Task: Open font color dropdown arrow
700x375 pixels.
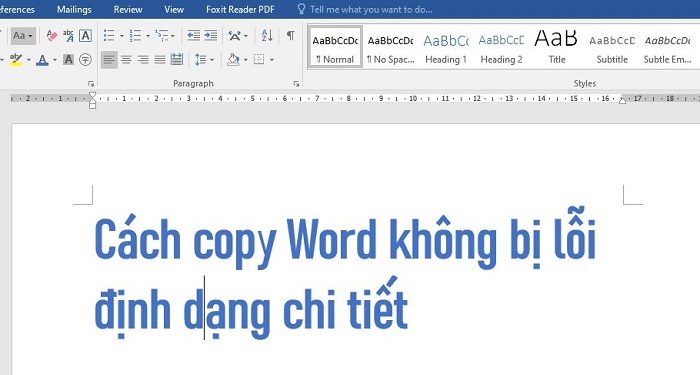Action: point(55,60)
